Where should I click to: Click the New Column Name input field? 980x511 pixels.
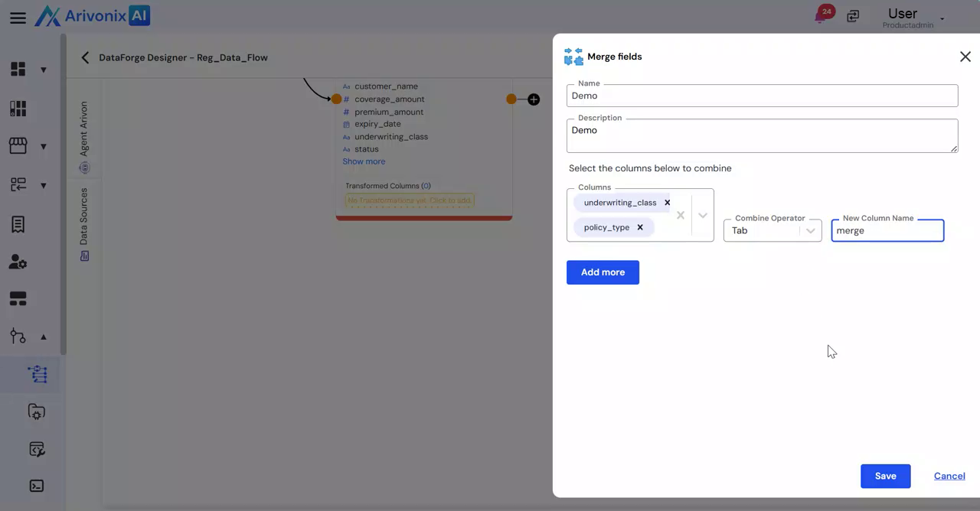pos(887,231)
